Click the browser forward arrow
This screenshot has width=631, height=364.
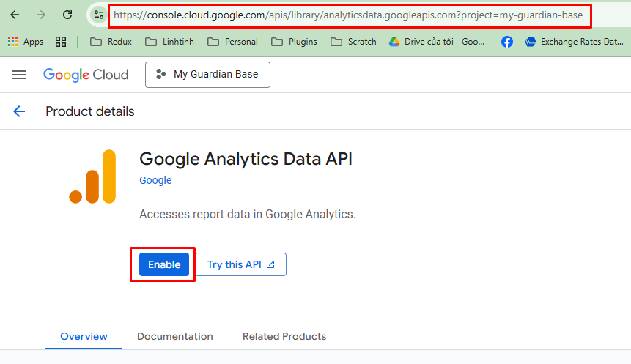pyautogui.click(x=40, y=15)
